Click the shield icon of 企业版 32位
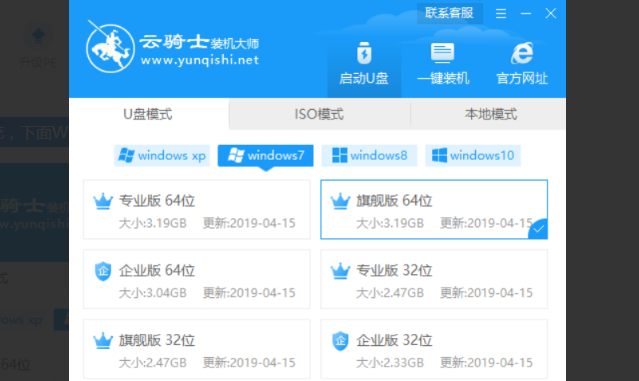This screenshot has height=381, width=639. coord(340,341)
